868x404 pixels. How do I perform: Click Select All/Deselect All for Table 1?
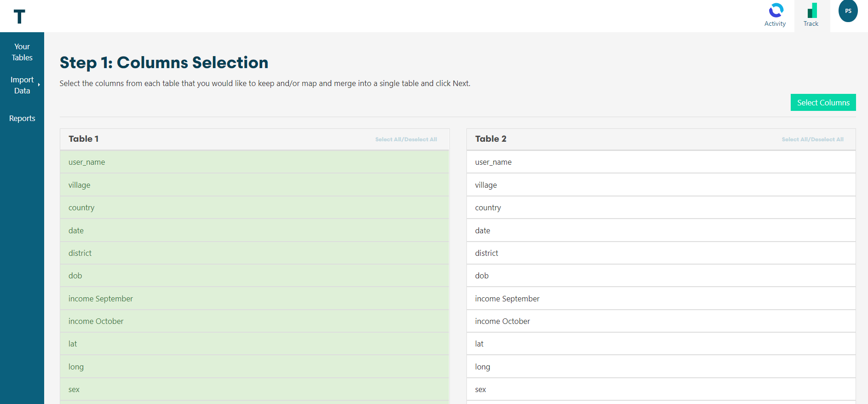(x=406, y=139)
